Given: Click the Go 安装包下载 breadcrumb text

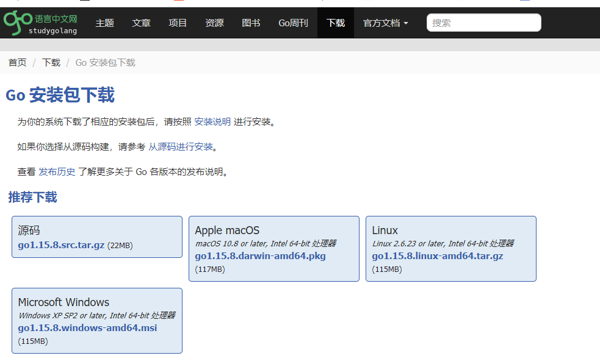Looking at the screenshot, I should click(x=105, y=62).
